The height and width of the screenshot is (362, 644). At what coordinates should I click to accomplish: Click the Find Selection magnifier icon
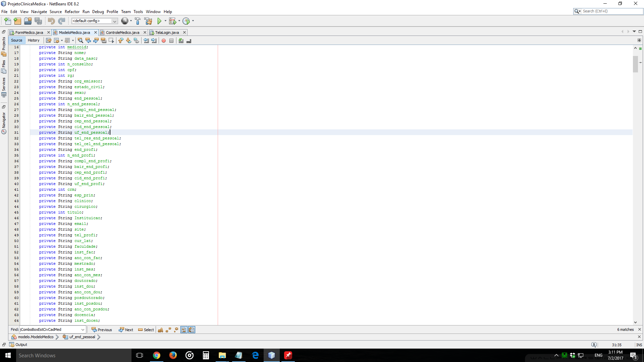click(x=80, y=41)
